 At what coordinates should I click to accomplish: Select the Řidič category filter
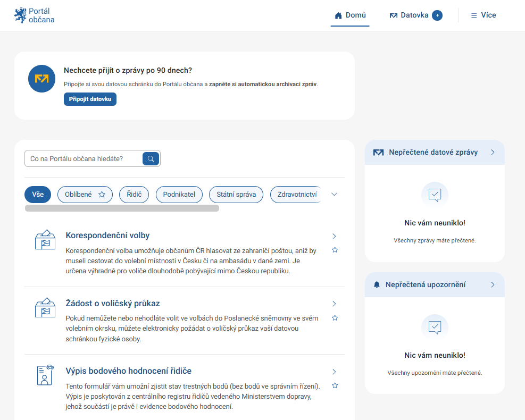(134, 195)
